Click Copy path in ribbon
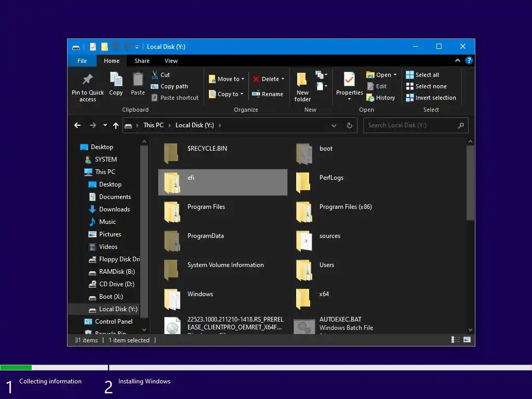The image size is (532, 399). click(170, 86)
